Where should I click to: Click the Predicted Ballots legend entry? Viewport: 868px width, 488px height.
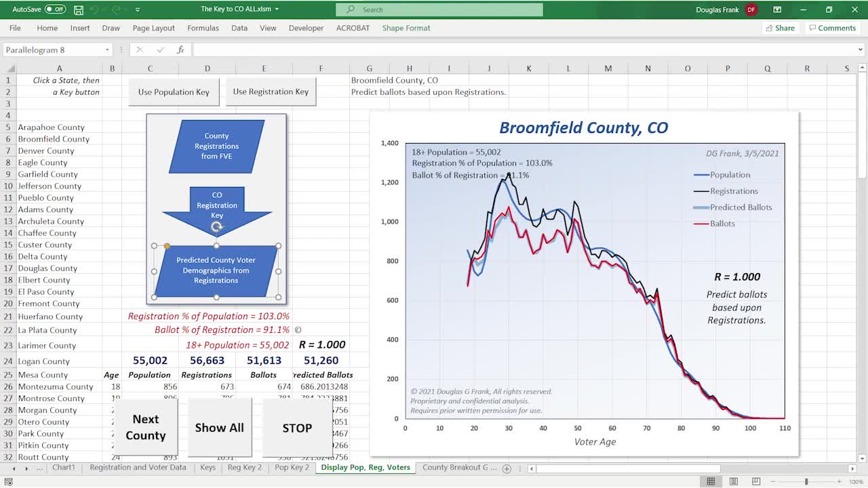pyautogui.click(x=732, y=207)
